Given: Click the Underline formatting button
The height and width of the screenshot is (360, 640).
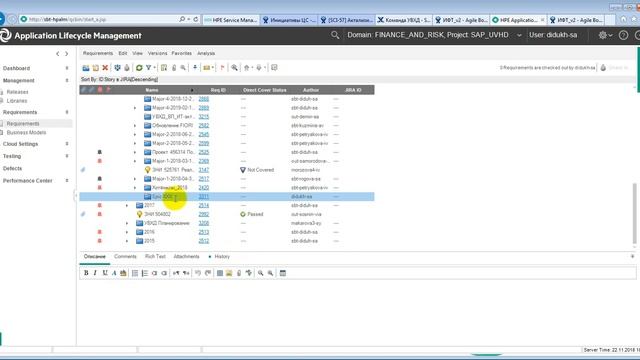Looking at the screenshot, I should coord(105,273).
